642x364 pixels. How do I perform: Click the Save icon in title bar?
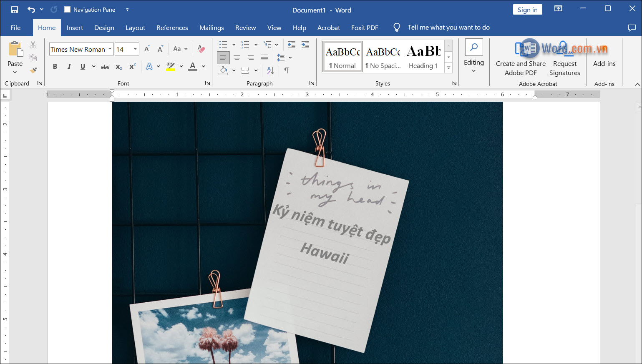pos(15,10)
